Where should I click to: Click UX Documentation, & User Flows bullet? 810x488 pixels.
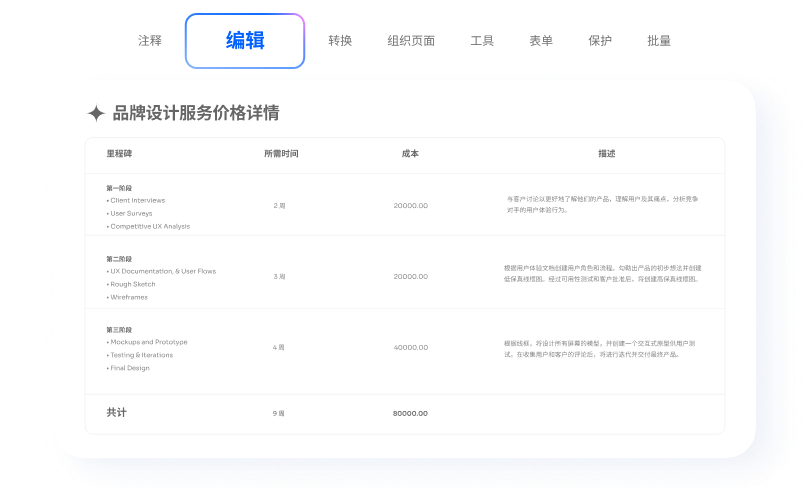(x=161, y=271)
